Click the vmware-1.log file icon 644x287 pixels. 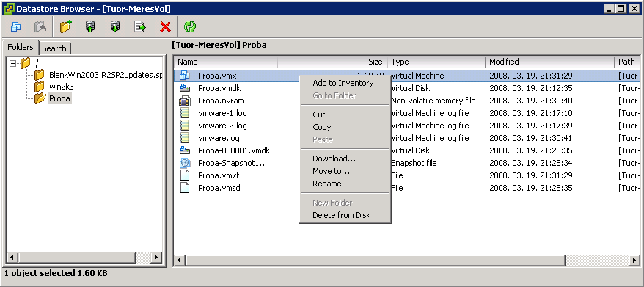pyautogui.click(x=185, y=113)
